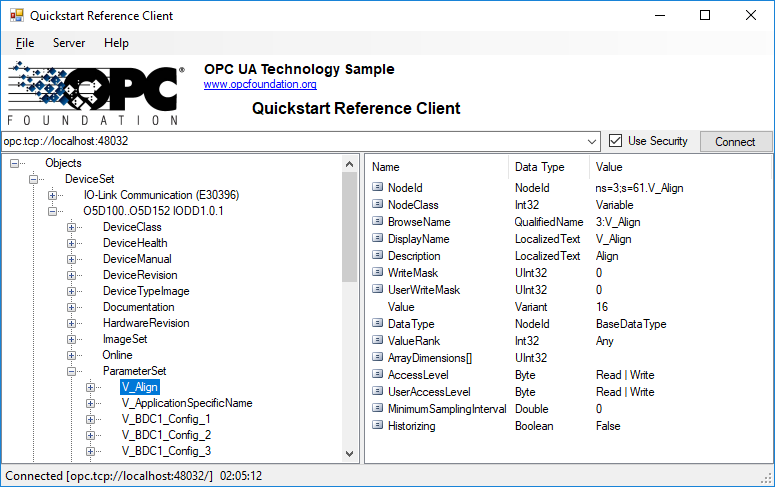Image resolution: width=775 pixels, height=487 pixels.
Task: Collapse the DeviceSet tree node
Action: tap(34, 179)
